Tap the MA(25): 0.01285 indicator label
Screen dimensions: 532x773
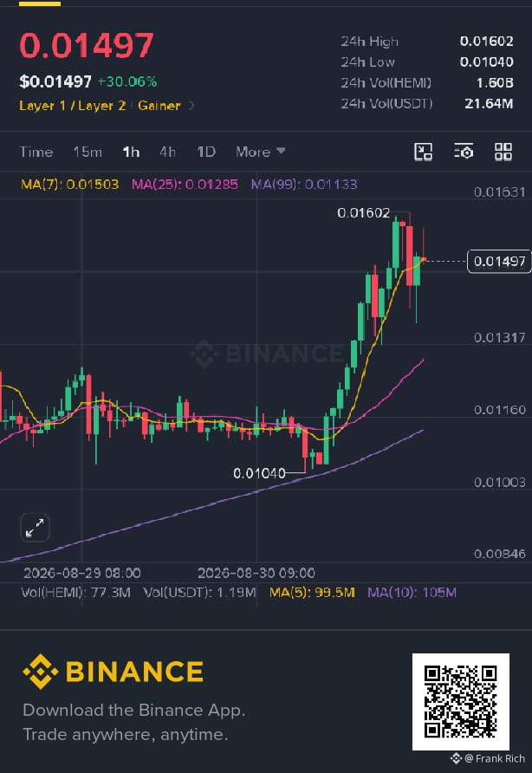click(x=185, y=185)
